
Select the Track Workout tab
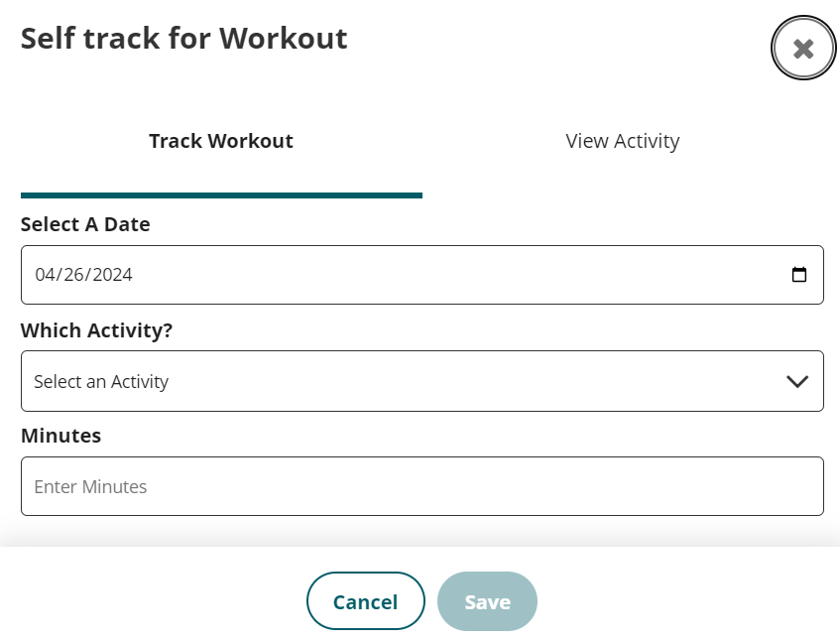pos(221,141)
